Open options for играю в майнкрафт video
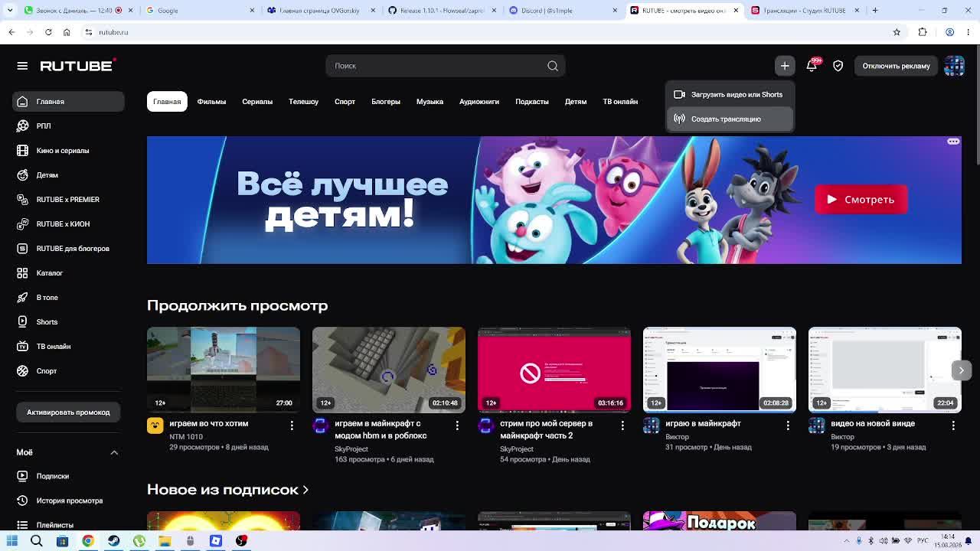 788,425
